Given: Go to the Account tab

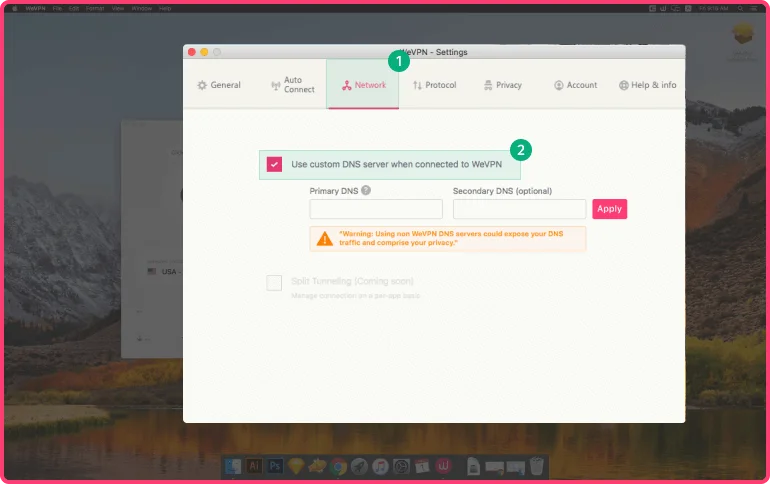Looking at the screenshot, I should tap(575, 85).
